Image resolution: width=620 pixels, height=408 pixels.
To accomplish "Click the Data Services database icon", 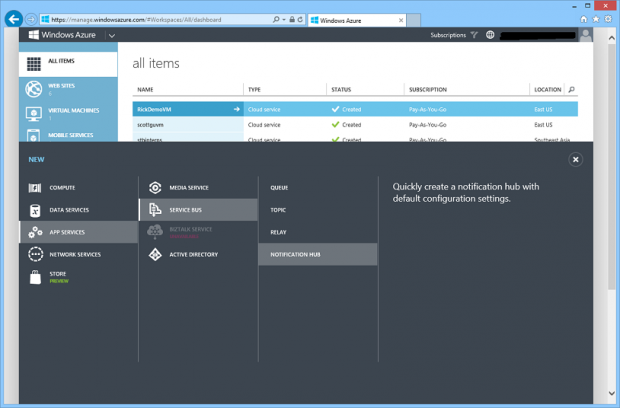I will click(35, 210).
